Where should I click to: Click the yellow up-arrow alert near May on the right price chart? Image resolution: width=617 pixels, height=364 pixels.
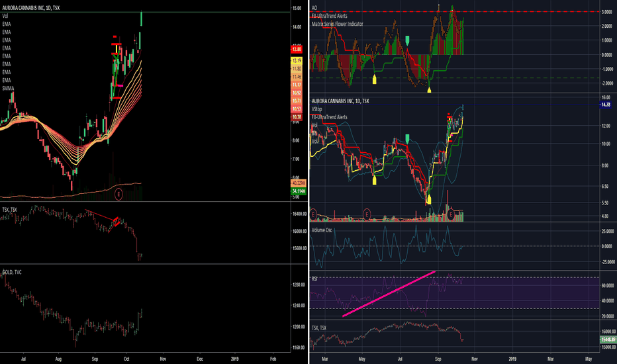tap(374, 180)
